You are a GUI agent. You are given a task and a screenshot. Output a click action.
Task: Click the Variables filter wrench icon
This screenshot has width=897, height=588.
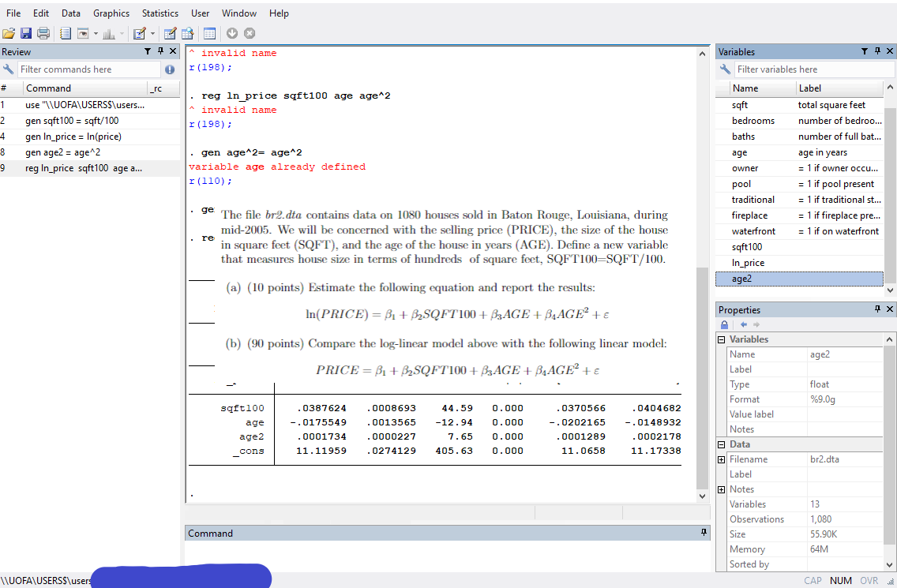tap(725, 69)
